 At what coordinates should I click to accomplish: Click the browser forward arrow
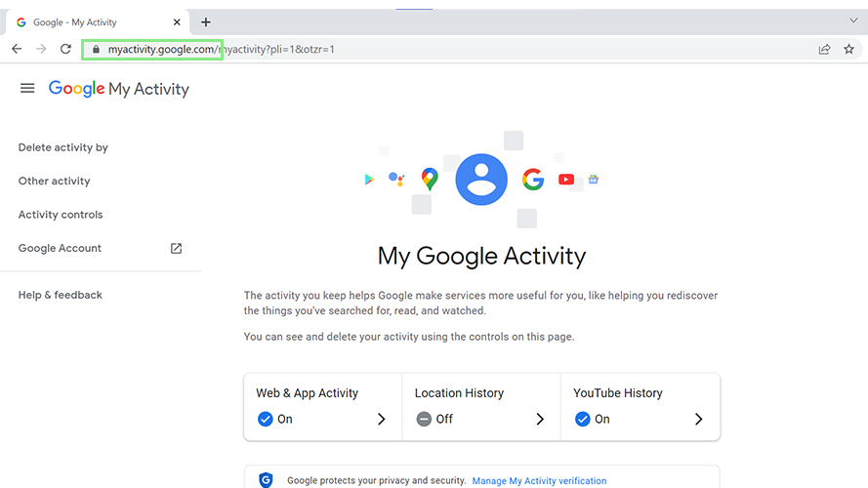click(x=41, y=49)
